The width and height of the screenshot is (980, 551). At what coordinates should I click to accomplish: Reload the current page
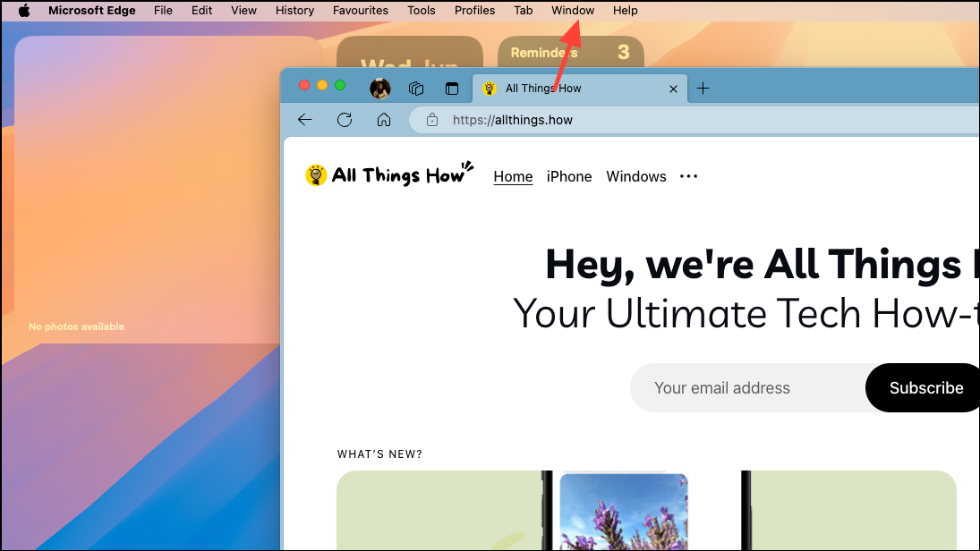tap(344, 119)
